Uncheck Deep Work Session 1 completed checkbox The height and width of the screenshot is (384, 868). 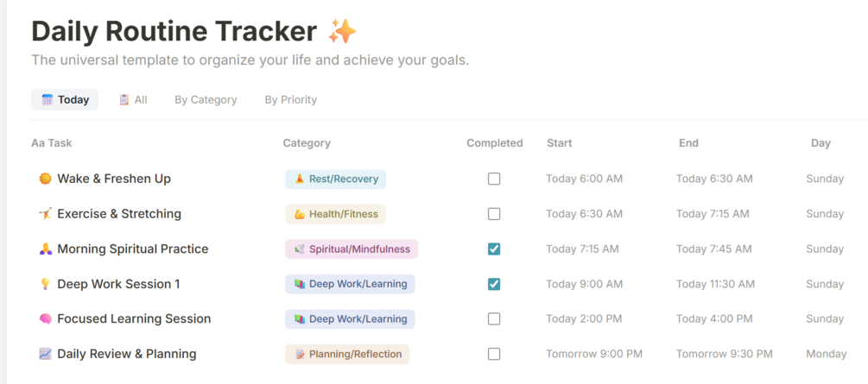(x=494, y=284)
